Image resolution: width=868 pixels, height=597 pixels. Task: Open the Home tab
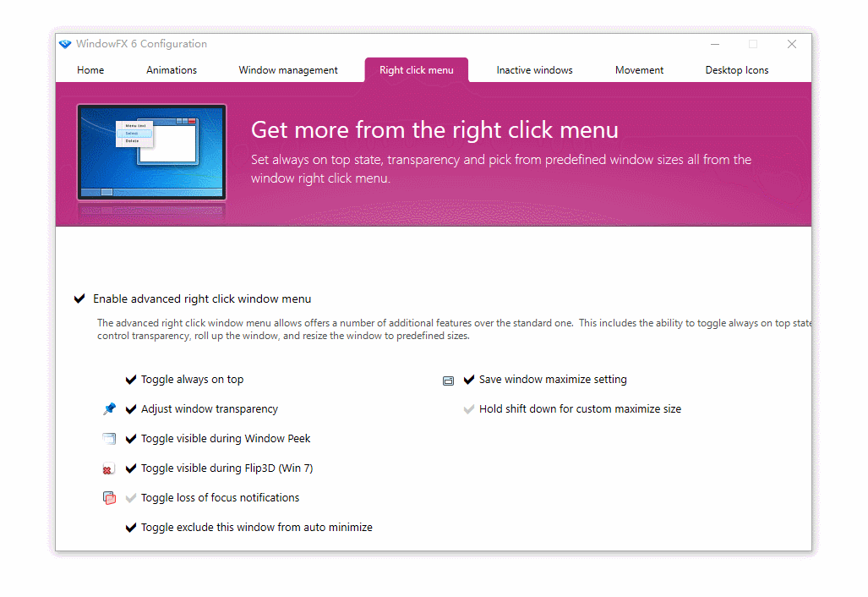90,70
